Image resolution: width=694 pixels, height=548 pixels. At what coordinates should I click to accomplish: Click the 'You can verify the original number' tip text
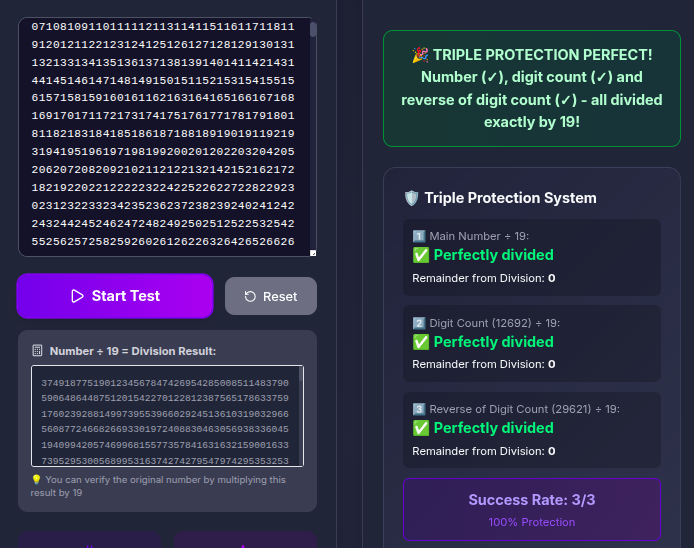coord(158,486)
